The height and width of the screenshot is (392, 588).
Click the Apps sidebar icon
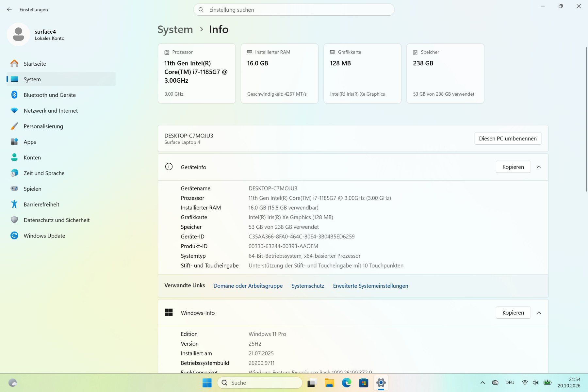14,142
